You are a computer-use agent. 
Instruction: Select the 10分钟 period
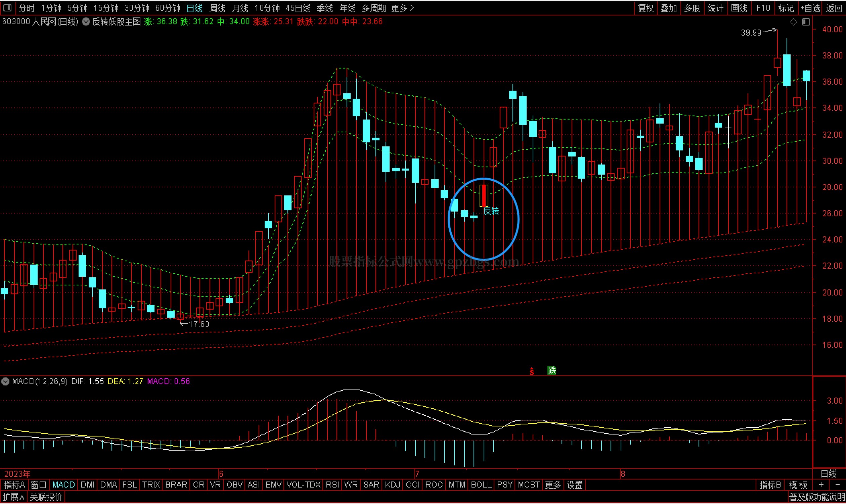(267, 8)
